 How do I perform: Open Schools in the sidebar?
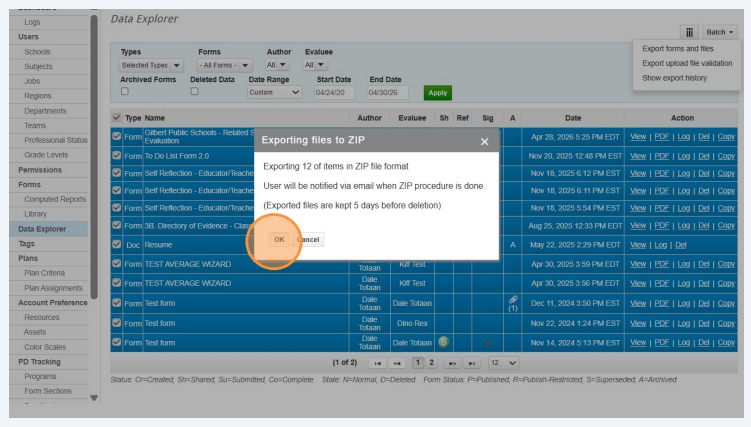(37, 52)
